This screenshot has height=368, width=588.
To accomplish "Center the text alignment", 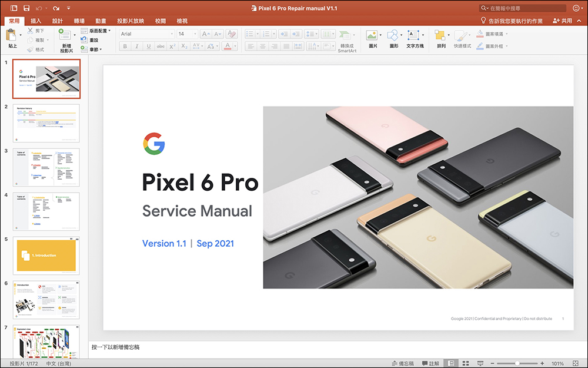I will click(262, 46).
